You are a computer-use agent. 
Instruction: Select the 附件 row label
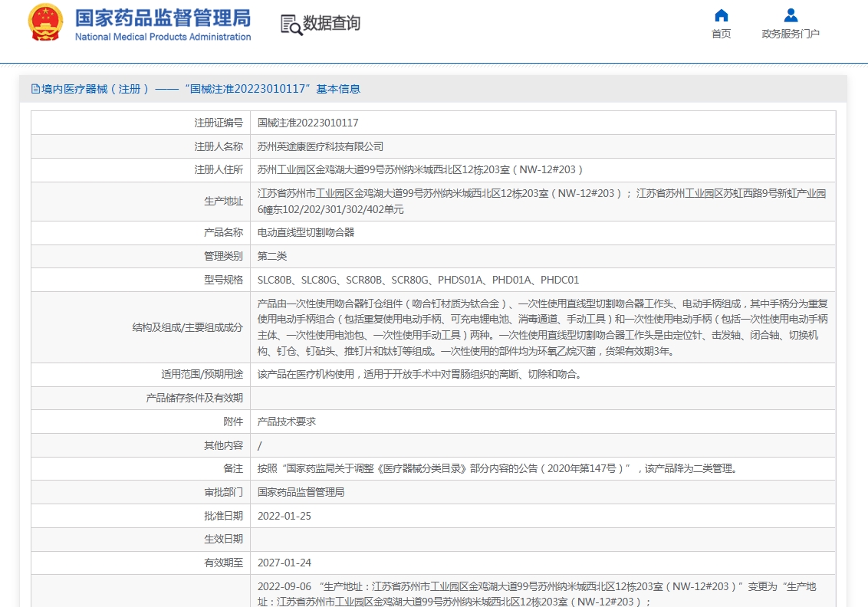pyautogui.click(x=233, y=422)
